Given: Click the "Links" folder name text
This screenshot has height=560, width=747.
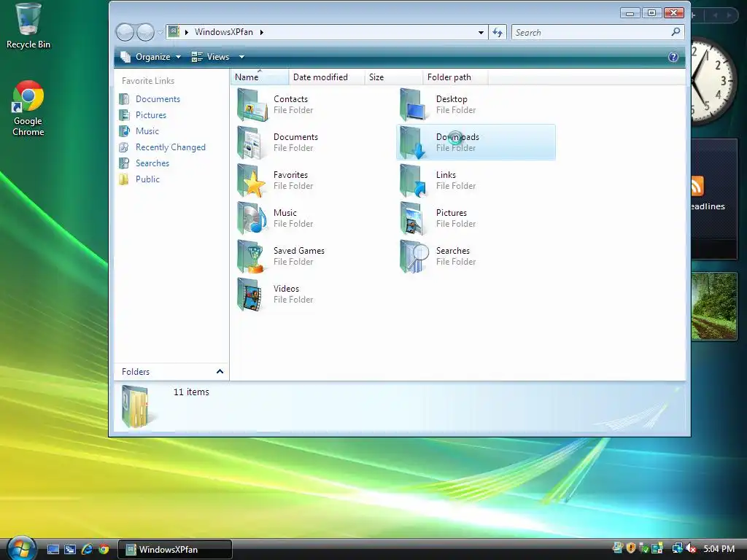Looking at the screenshot, I should tap(446, 175).
